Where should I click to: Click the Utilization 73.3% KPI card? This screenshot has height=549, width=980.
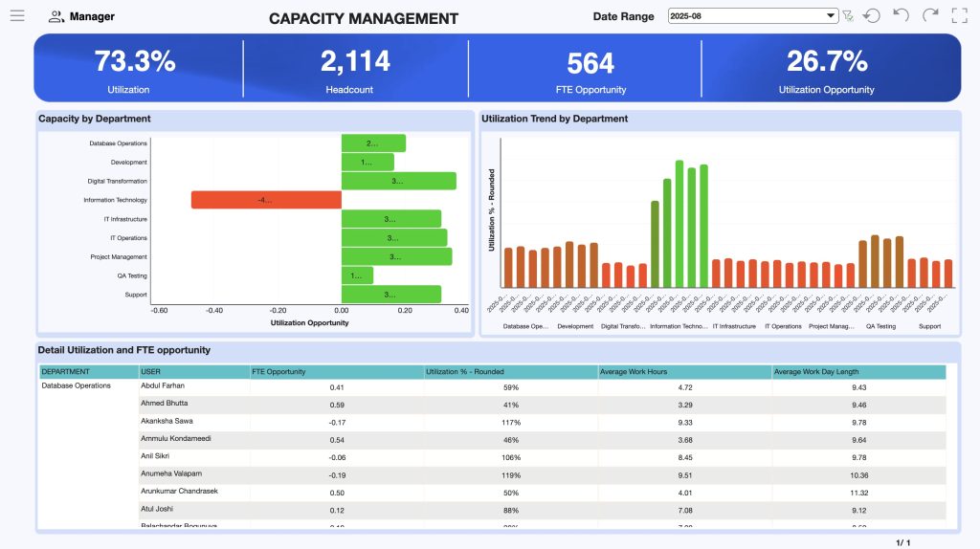coord(134,68)
